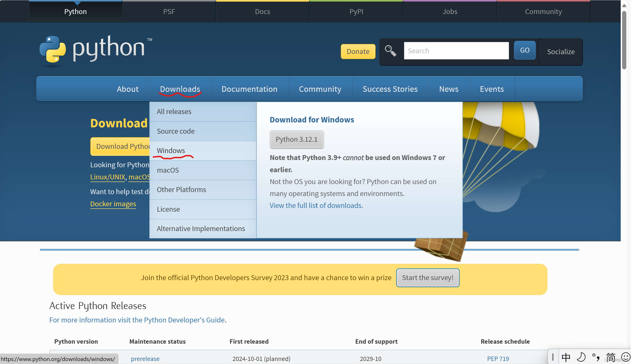Click the 2024-10-01 (planned) cell

(x=261, y=359)
